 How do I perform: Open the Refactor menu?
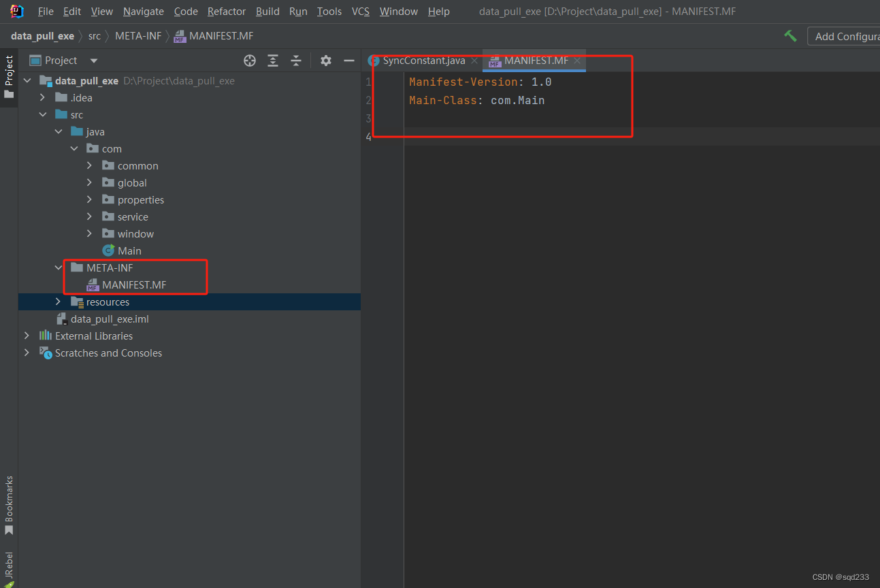pyautogui.click(x=227, y=11)
